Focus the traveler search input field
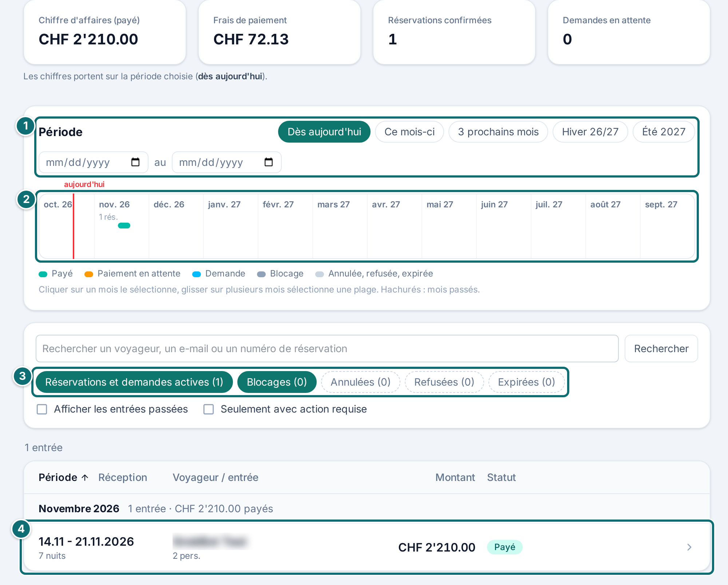 327,349
